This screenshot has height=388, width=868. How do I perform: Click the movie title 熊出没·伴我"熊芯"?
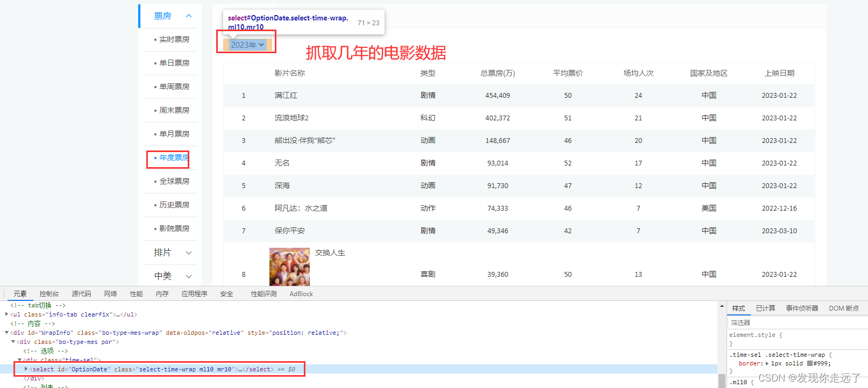coord(305,141)
